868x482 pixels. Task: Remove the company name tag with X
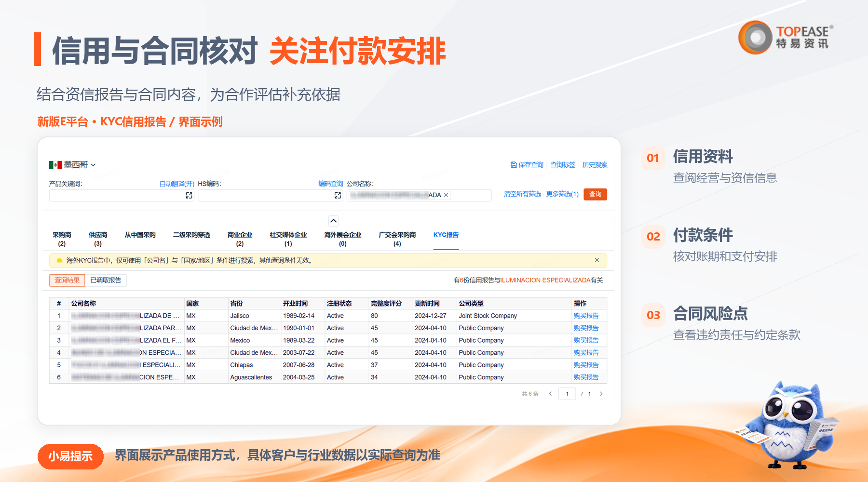[x=446, y=195]
